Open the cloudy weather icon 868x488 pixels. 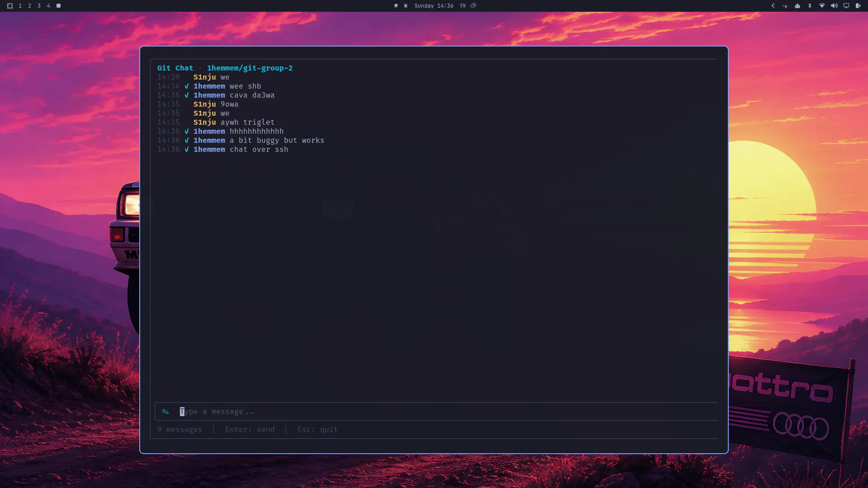tap(473, 6)
